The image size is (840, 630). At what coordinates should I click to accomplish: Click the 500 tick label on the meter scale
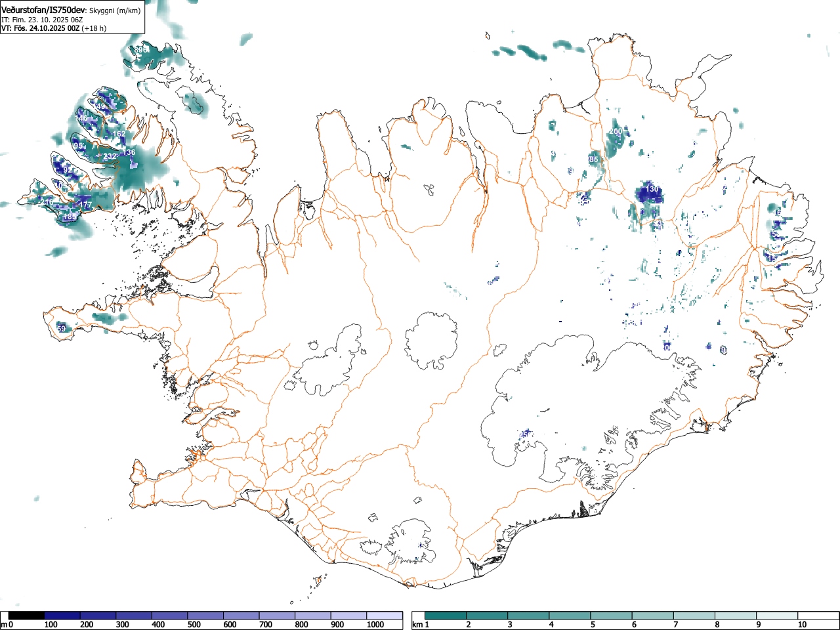click(x=194, y=625)
